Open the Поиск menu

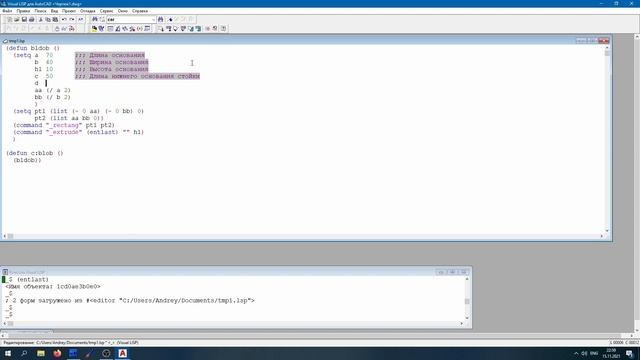[x=40, y=11]
